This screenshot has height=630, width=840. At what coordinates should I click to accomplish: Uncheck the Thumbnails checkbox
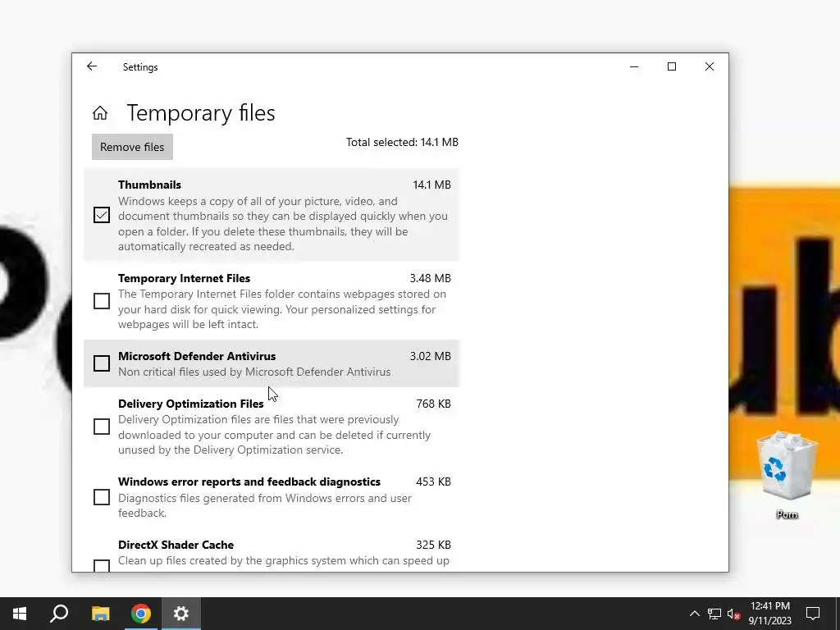tap(102, 215)
